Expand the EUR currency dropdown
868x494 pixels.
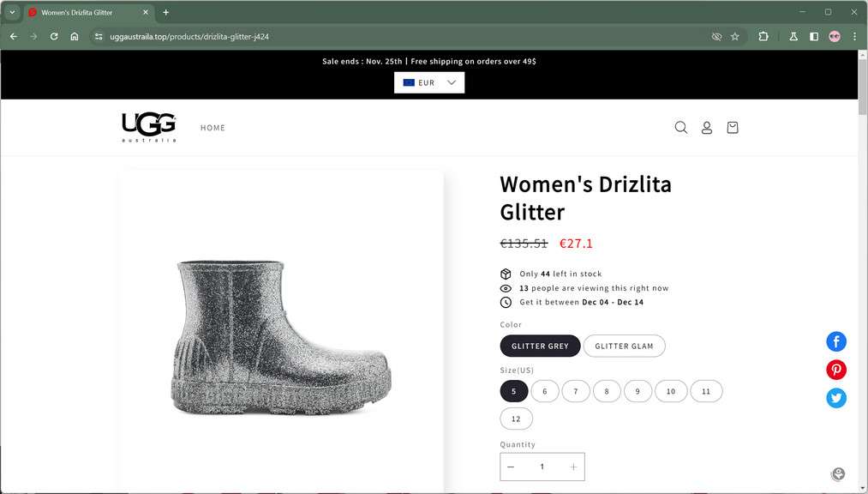(x=429, y=82)
